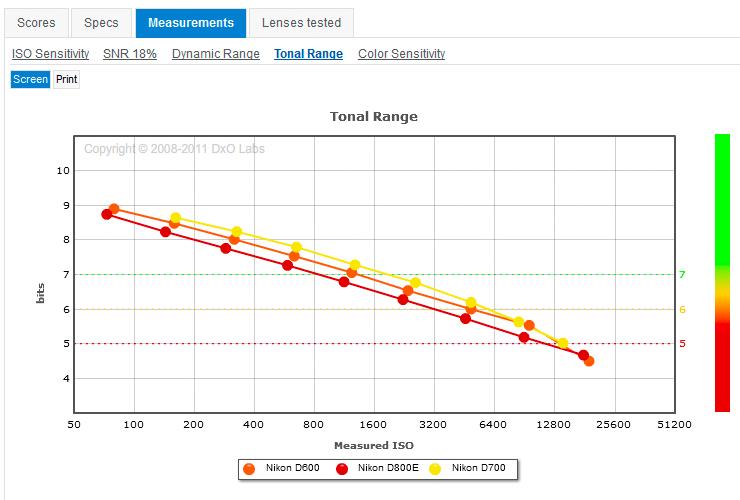Open the Lenses tested tab
Viewport: 740px width, 500px height.
302,23
